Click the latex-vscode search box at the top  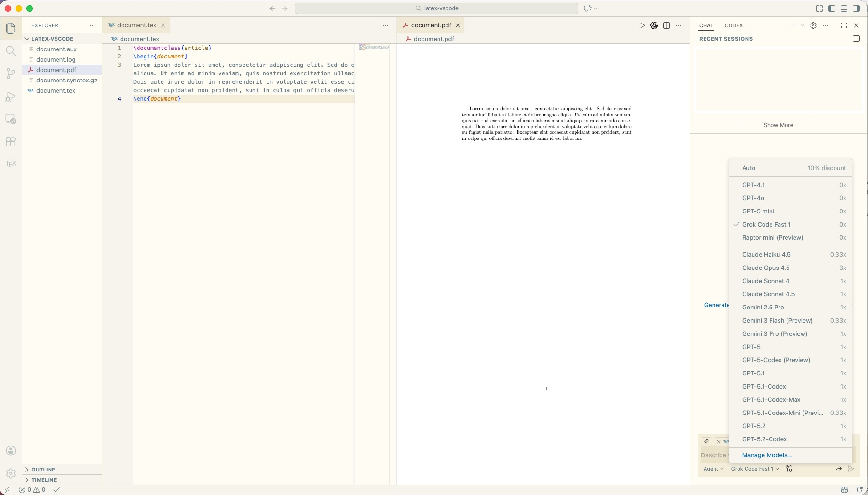coord(436,8)
